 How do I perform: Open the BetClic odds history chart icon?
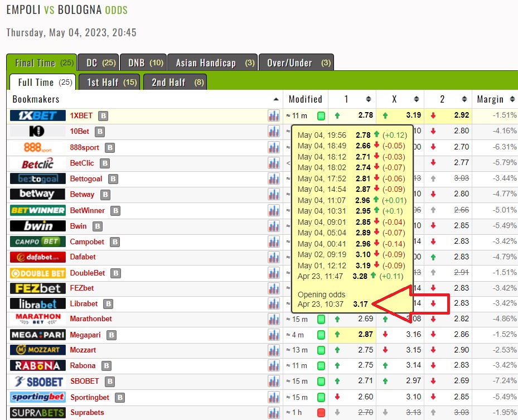(274, 163)
